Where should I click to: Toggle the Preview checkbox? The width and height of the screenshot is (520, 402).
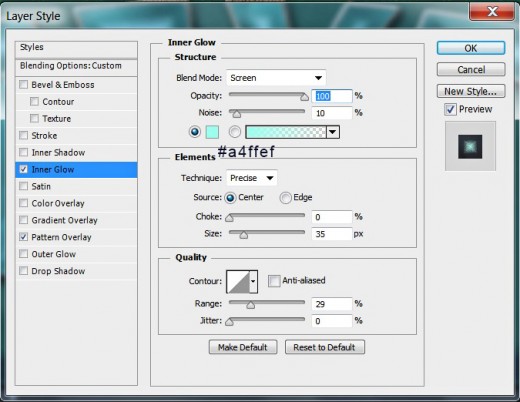pos(450,109)
